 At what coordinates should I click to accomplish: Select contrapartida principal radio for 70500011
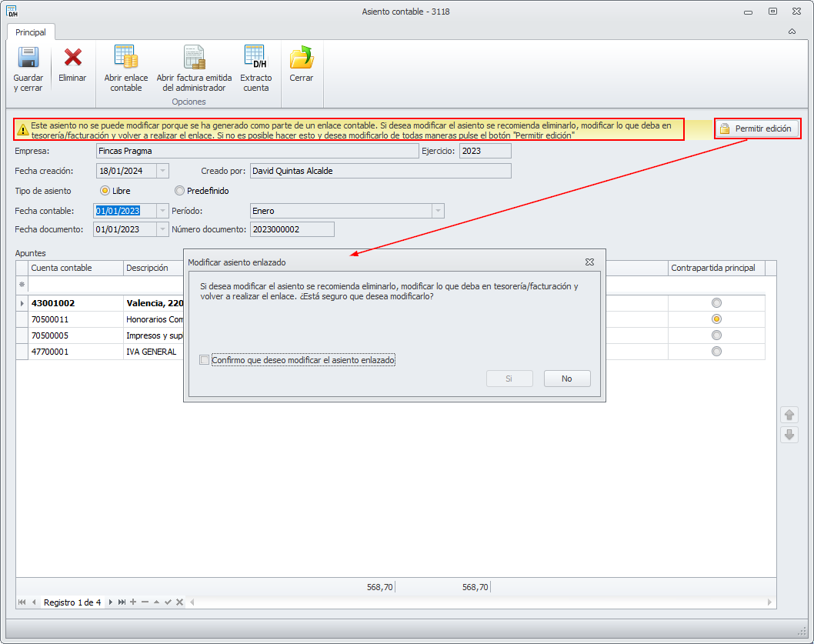tap(716, 319)
